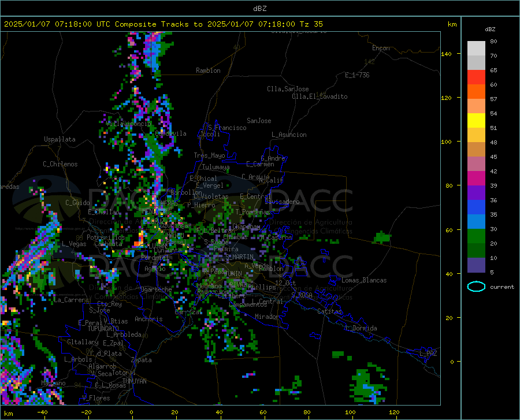
Task: Pick the salmon swatch of the dBZ scale
Action: click(476, 106)
